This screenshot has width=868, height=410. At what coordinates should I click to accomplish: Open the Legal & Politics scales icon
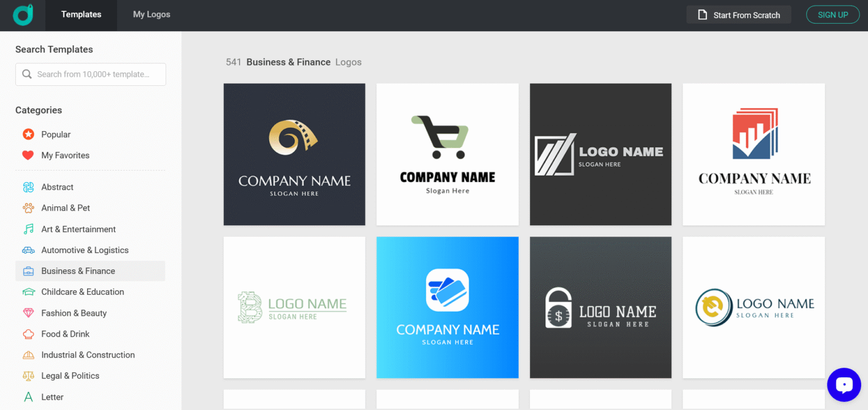click(28, 376)
